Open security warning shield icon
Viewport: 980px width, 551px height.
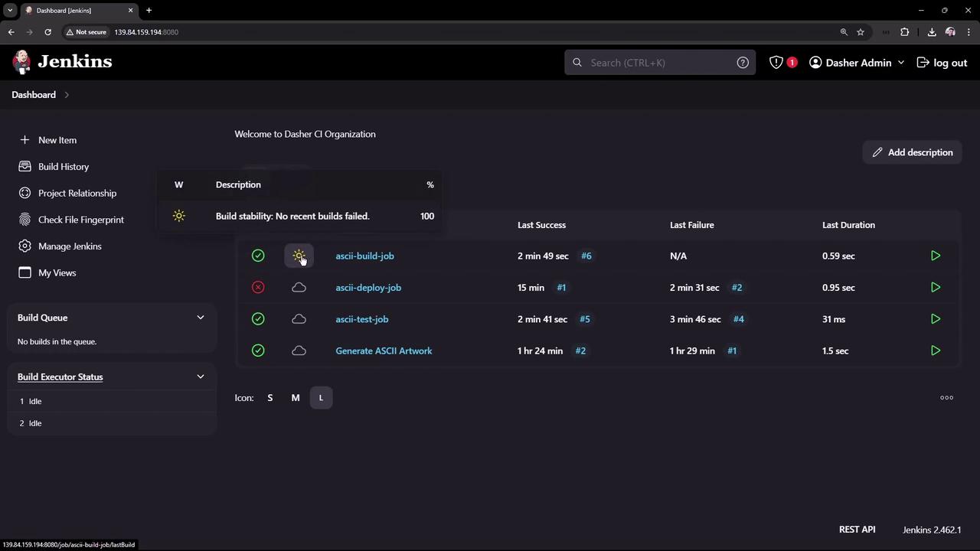[x=776, y=63]
